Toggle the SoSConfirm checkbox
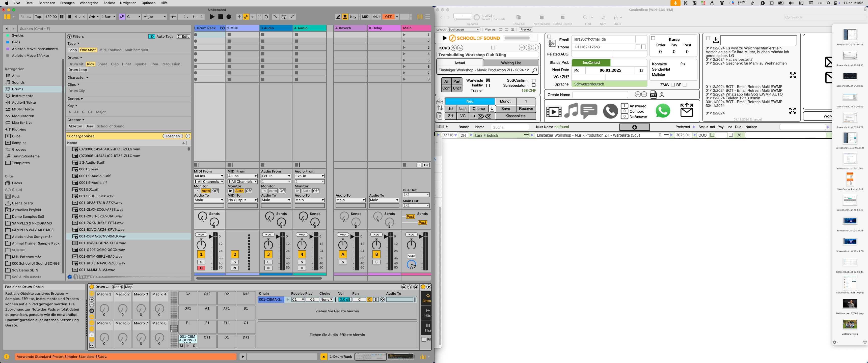This screenshot has height=363, width=868. click(534, 80)
